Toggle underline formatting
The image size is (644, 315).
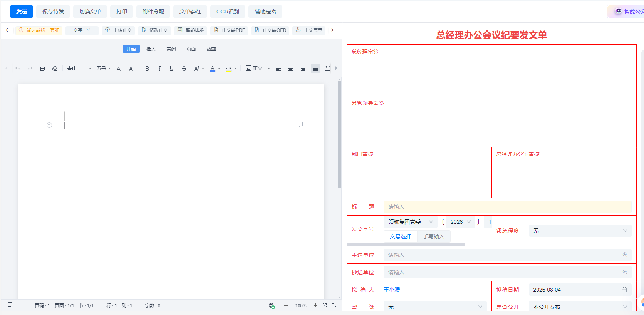pos(172,69)
